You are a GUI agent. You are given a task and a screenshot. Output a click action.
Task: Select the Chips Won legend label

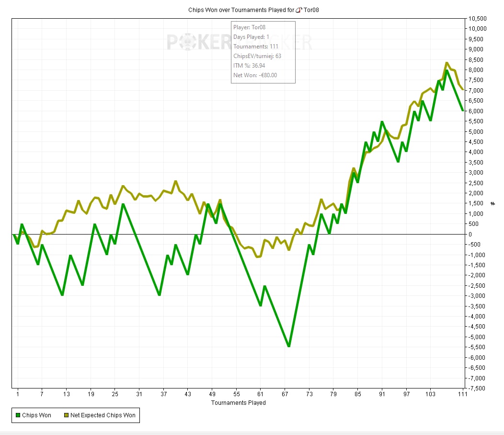click(x=36, y=415)
